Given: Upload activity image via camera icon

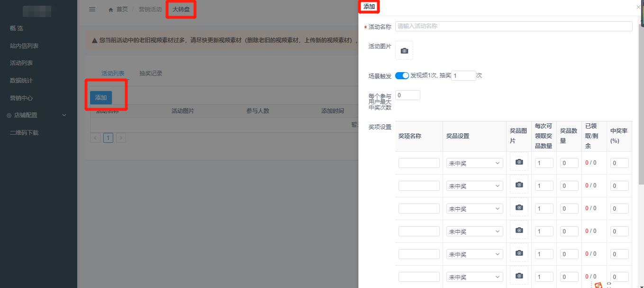Looking at the screenshot, I should click(404, 51).
